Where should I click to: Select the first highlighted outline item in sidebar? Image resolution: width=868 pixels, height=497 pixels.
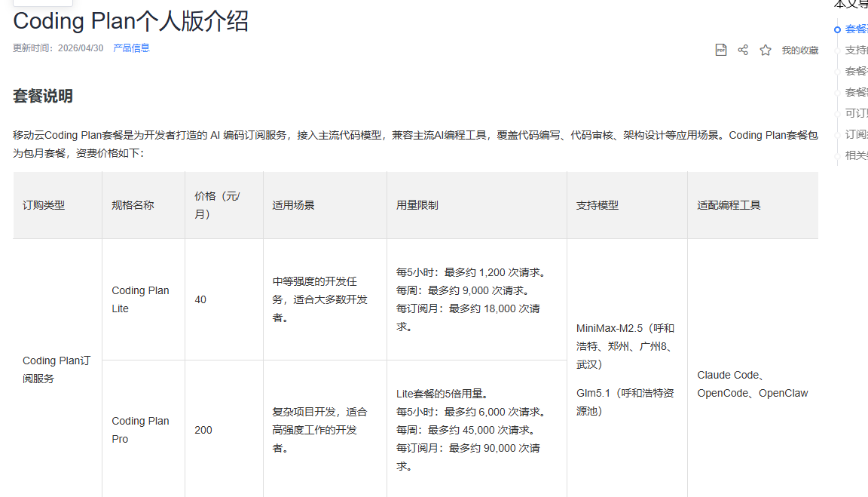856,29
